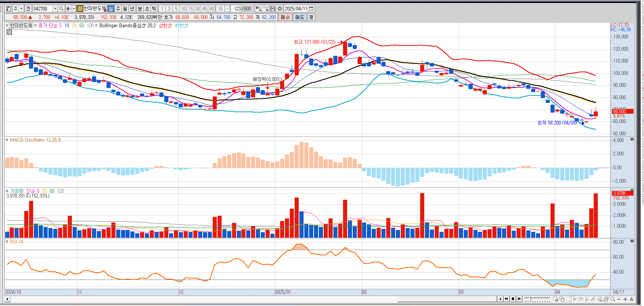Click the chart-with-window icon before the magnifier
Viewport: 644px width, 306px height.
coord(606,299)
